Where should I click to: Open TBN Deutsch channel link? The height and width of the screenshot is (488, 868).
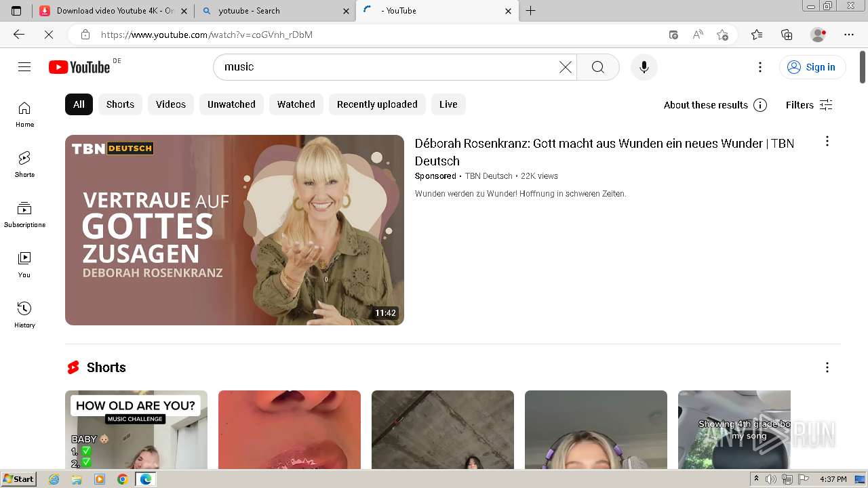point(488,176)
